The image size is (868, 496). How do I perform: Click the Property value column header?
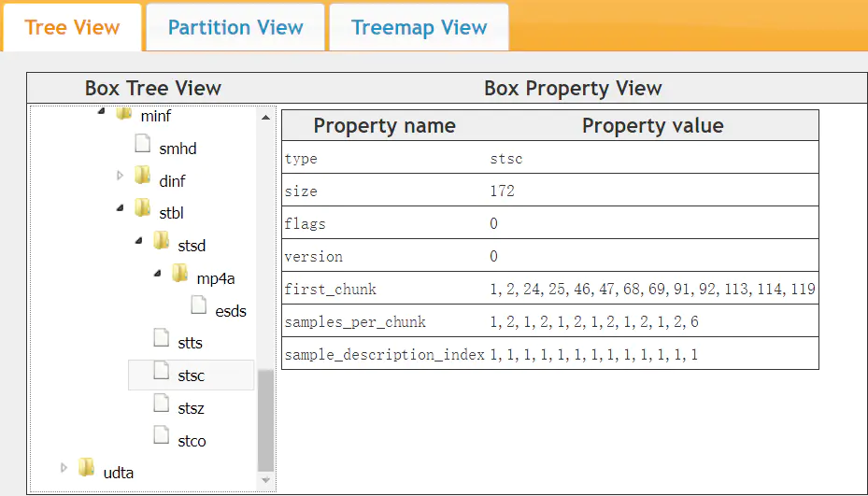point(653,126)
